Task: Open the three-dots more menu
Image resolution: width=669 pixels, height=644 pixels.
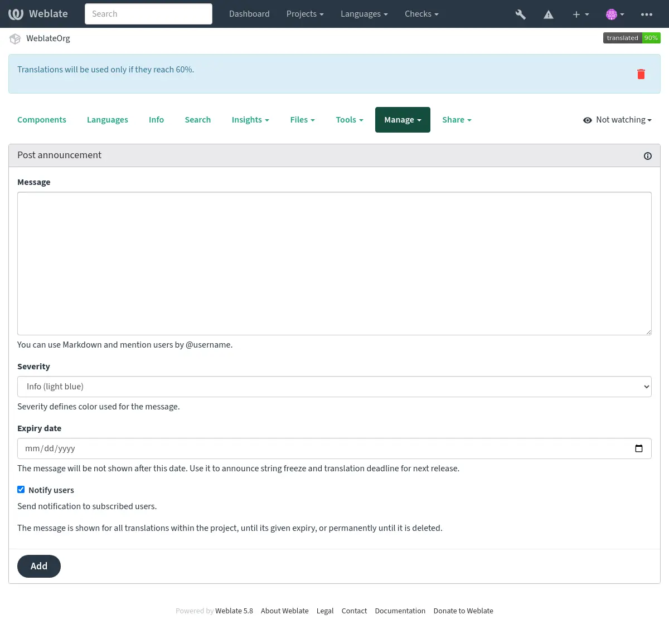Action: pos(647,14)
